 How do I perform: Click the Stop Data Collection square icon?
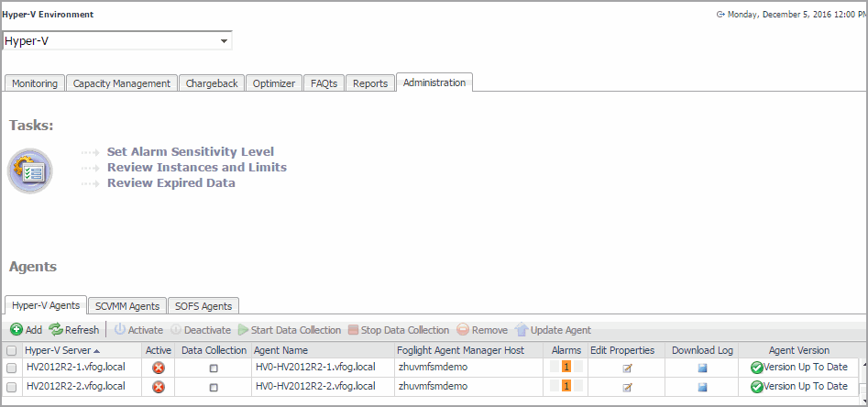[x=353, y=330]
